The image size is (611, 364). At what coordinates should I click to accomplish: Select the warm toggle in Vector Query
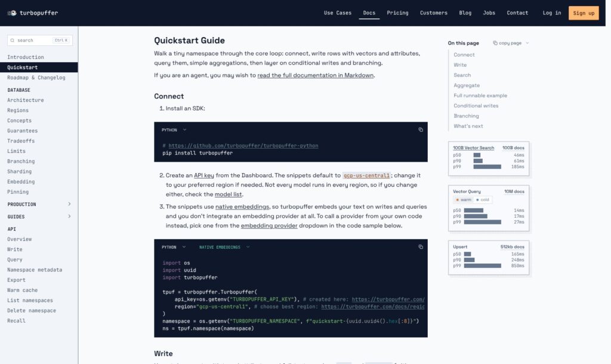(463, 199)
